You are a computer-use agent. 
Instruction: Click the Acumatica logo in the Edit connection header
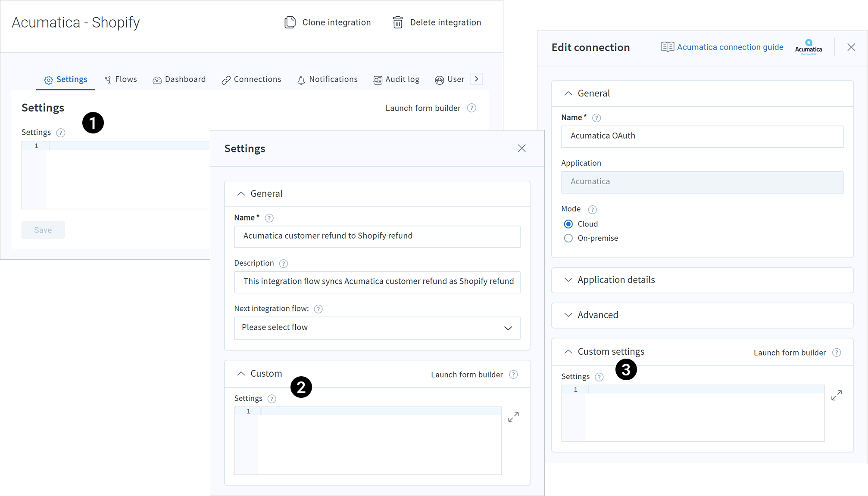809,47
